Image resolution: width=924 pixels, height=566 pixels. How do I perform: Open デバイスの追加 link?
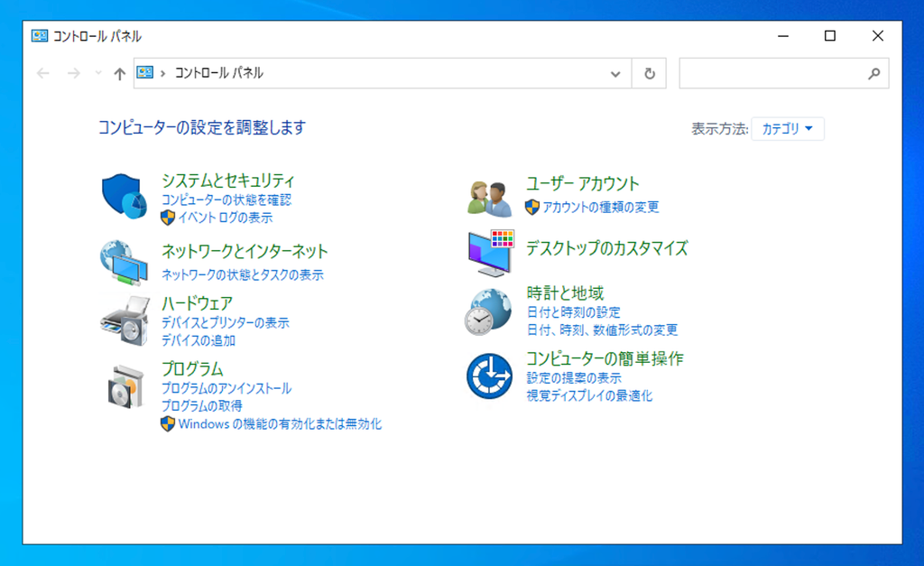pyautogui.click(x=199, y=340)
